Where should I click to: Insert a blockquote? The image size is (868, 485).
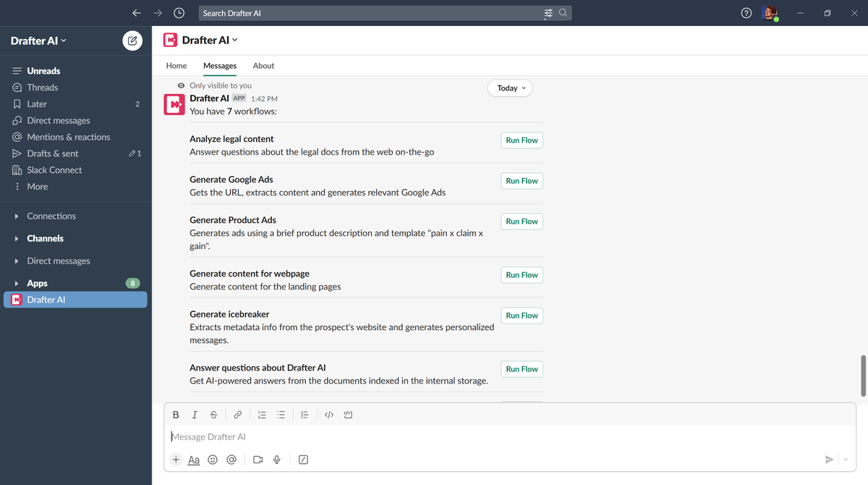click(x=305, y=415)
